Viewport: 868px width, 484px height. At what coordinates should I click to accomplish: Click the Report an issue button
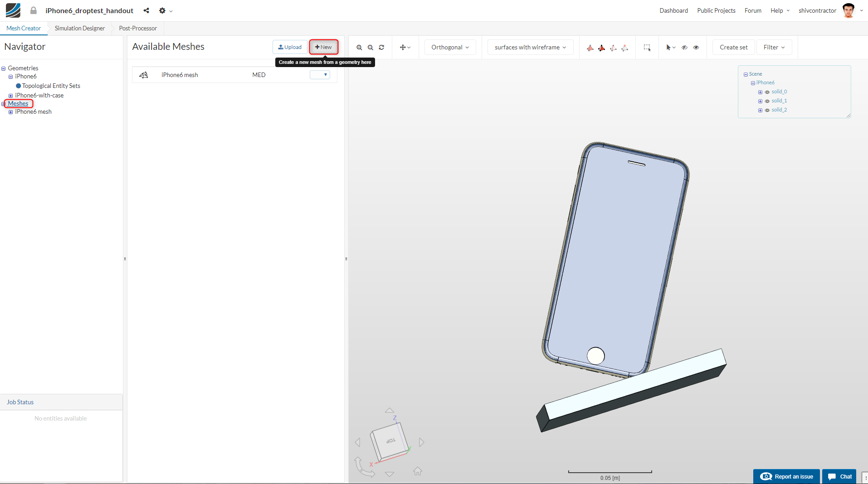coord(786,476)
